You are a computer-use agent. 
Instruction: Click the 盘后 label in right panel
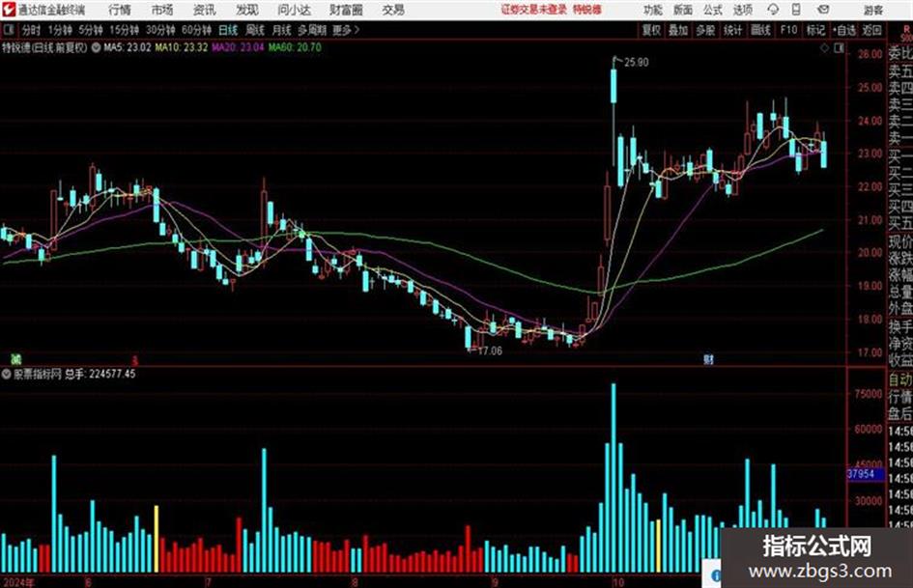point(900,414)
